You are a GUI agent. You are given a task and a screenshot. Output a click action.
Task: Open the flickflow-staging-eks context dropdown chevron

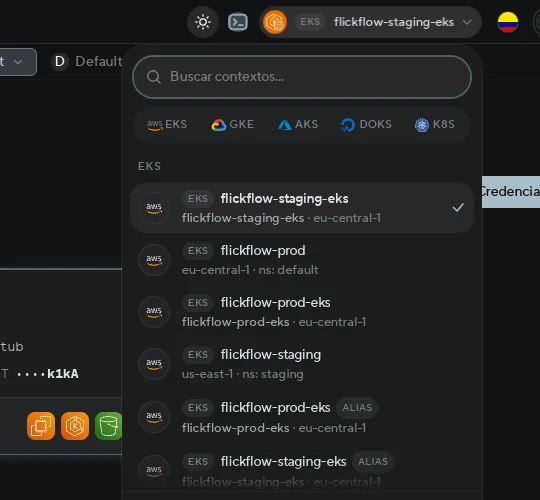(x=467, y=22)
